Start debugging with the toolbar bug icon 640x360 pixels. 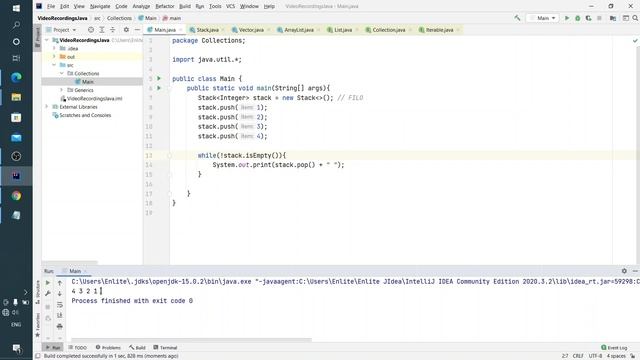pyautogui.click(x=578, y=18)
